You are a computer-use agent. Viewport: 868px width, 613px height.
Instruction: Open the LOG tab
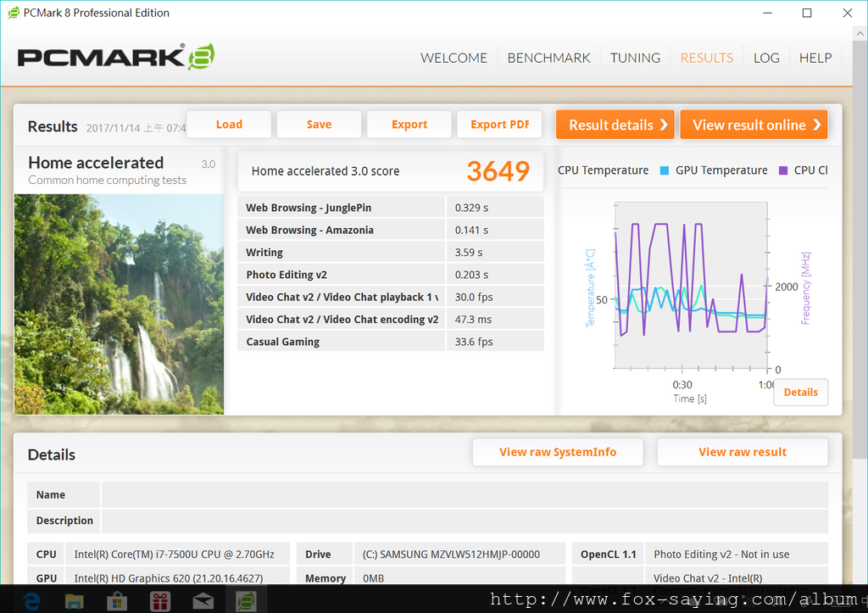pos(766,59)
